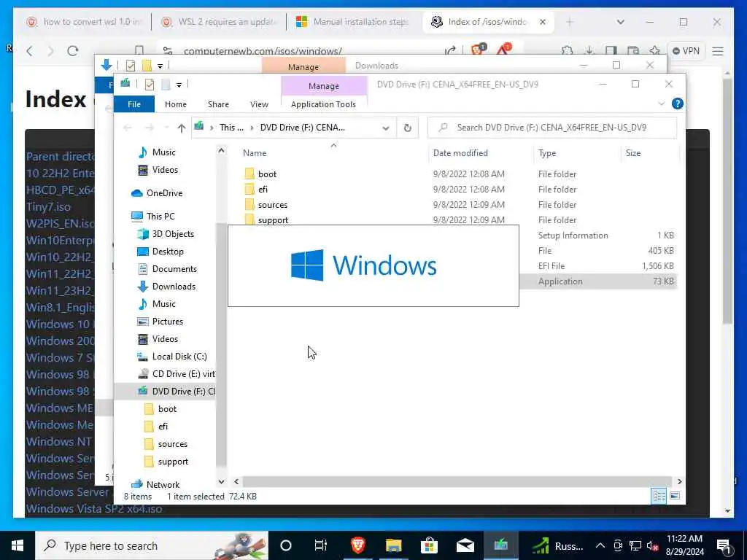747x560 pixels.
Task: Open the File tab in DVD Drive window
Action: coord(134,104)
